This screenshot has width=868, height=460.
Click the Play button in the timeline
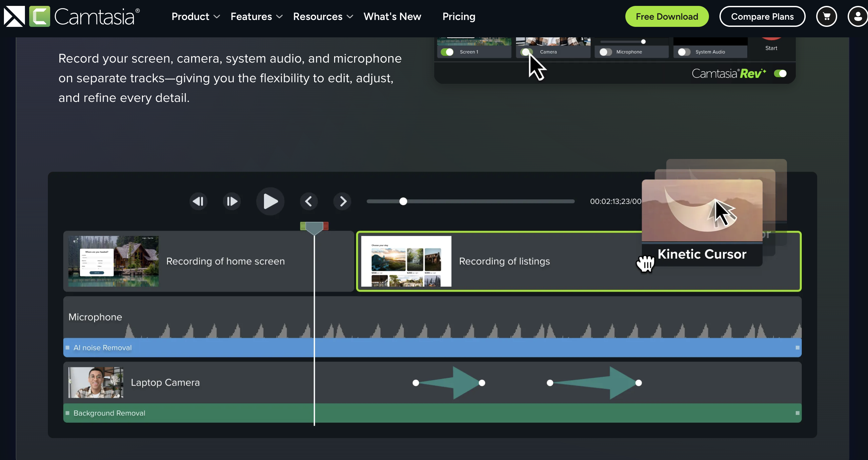coord(270,201)
